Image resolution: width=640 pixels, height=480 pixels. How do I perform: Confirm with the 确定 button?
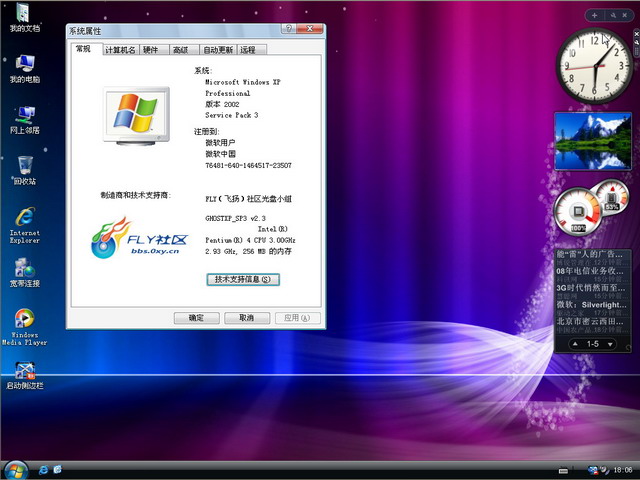pyautogui.click(x=196, y=318)
